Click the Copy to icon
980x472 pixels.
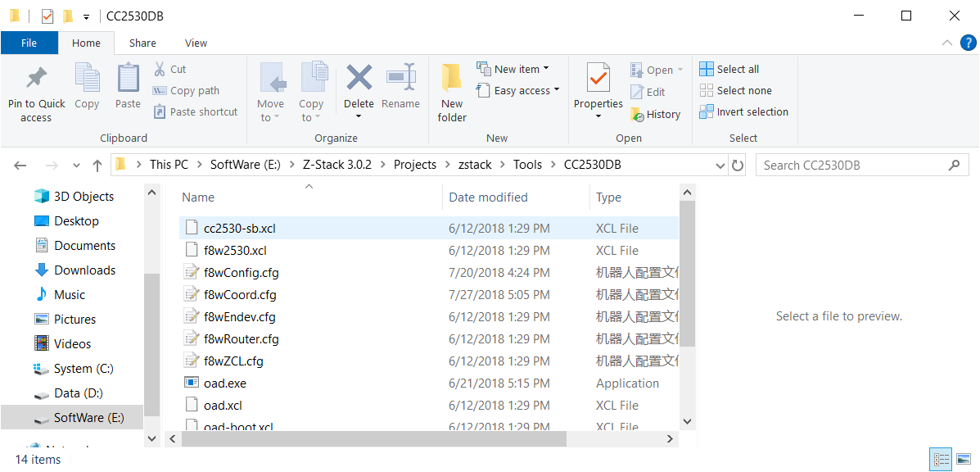314,78
